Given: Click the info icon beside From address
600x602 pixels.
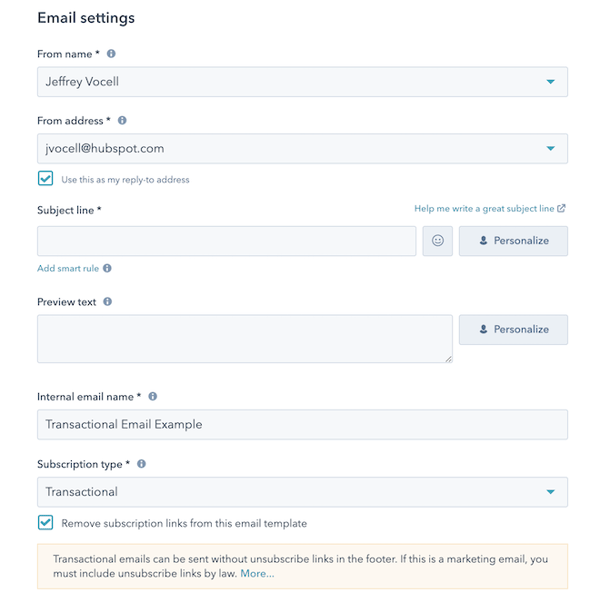Looking at the screenshot, I should (x=122, y=121).
